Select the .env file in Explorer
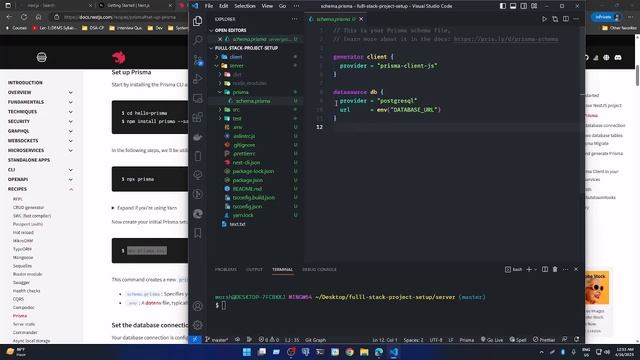This screenshot has width=640, height=360. tap(238, 127)
